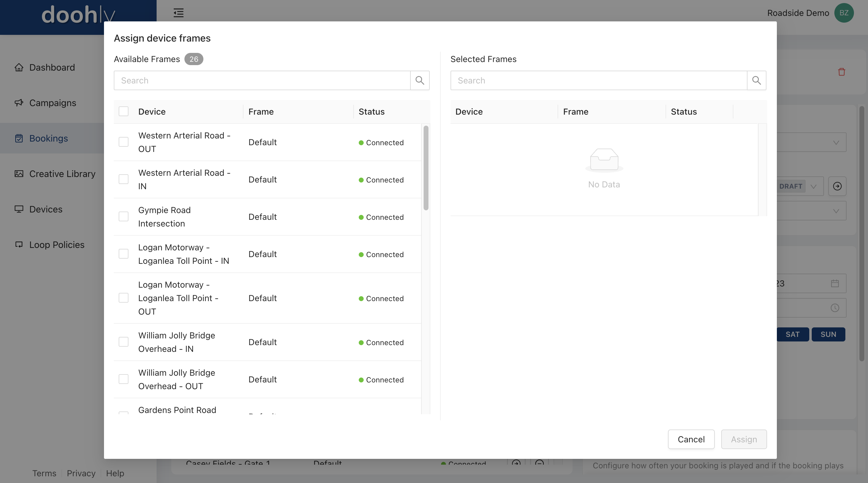Toggle the select-all checkbox in Device header
Viewport: 868px width, 483px height.
coord(123,112)
